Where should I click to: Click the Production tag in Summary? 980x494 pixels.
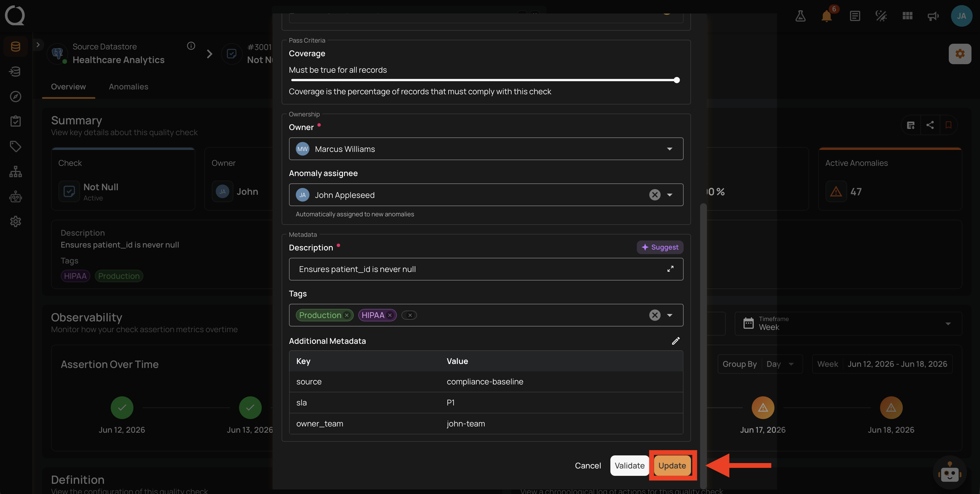pyautogui.click(x=119, y=276)
